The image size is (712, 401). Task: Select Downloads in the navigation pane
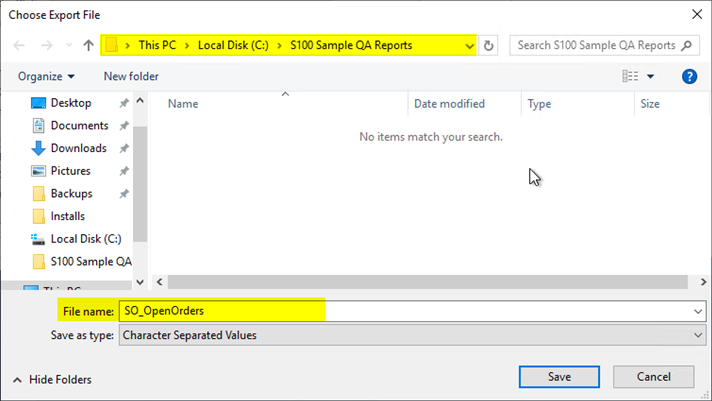point(78,148)
